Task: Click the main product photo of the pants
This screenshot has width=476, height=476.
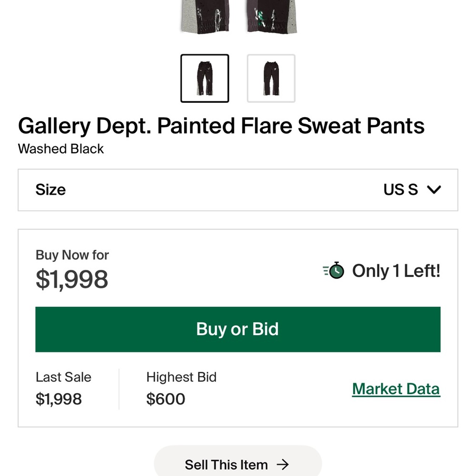Action: pos(238,17)
